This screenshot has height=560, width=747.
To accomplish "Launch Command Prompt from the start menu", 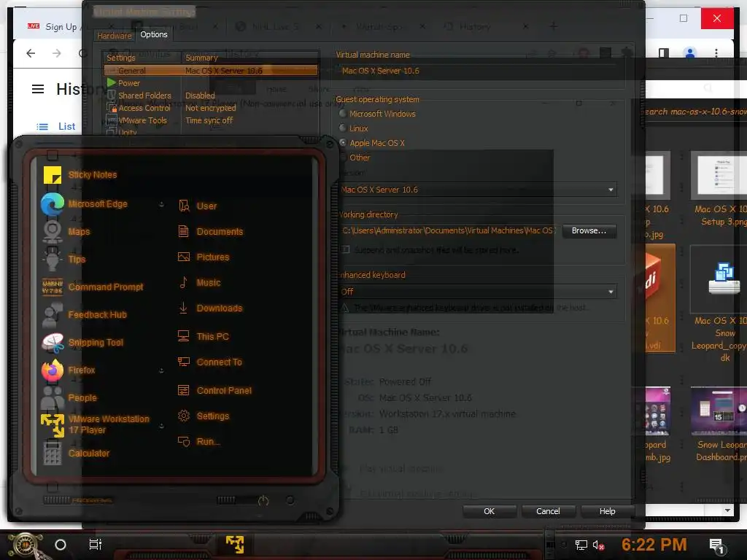I will click(x=93, y=287).
